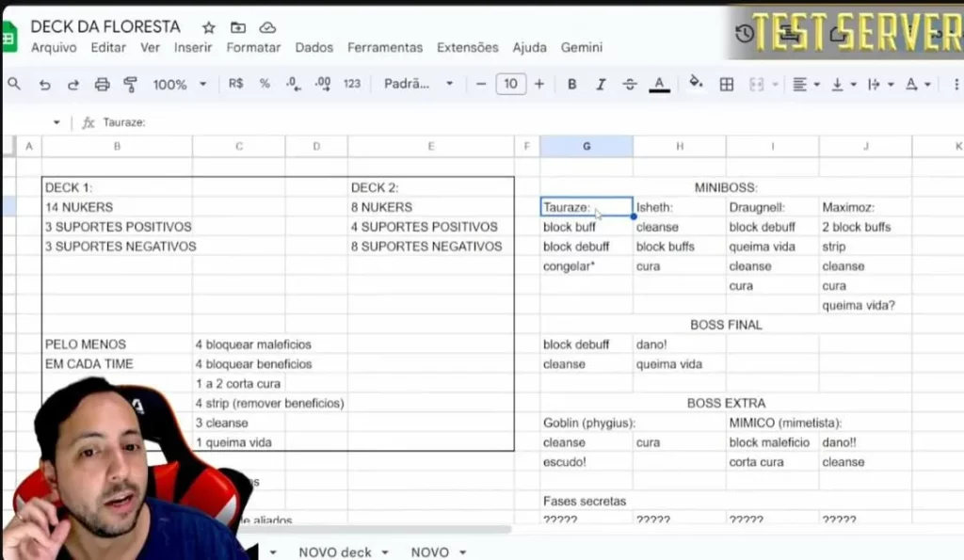This screenshot has height=560, width=964.
Task: Open the 100% zoom dropdown
Action: [179, 84]
